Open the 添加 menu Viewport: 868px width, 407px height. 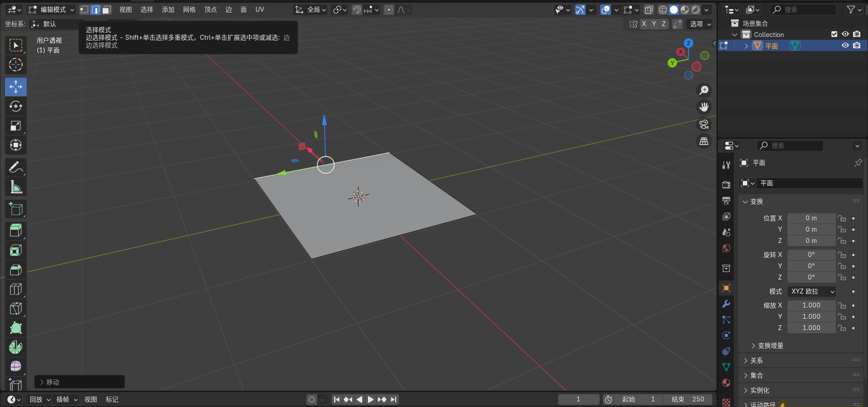pos(168,9)
